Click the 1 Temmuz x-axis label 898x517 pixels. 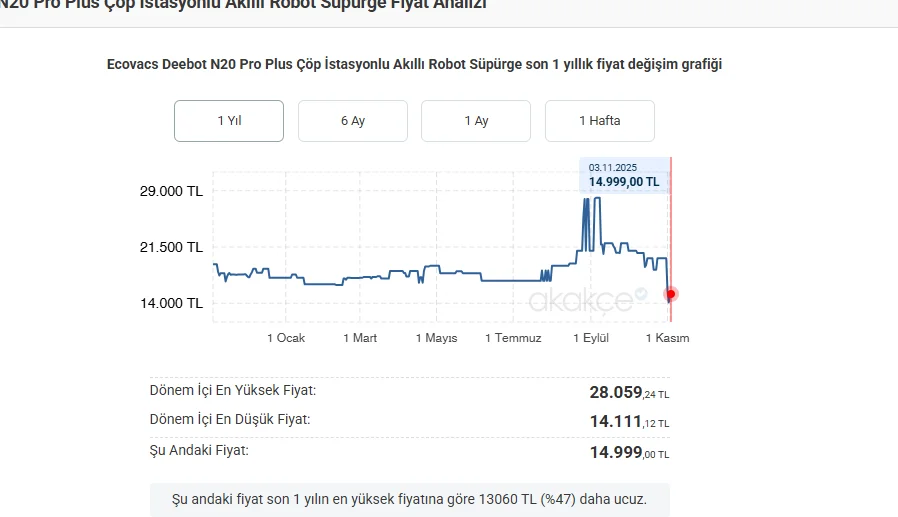pos(513,338)
